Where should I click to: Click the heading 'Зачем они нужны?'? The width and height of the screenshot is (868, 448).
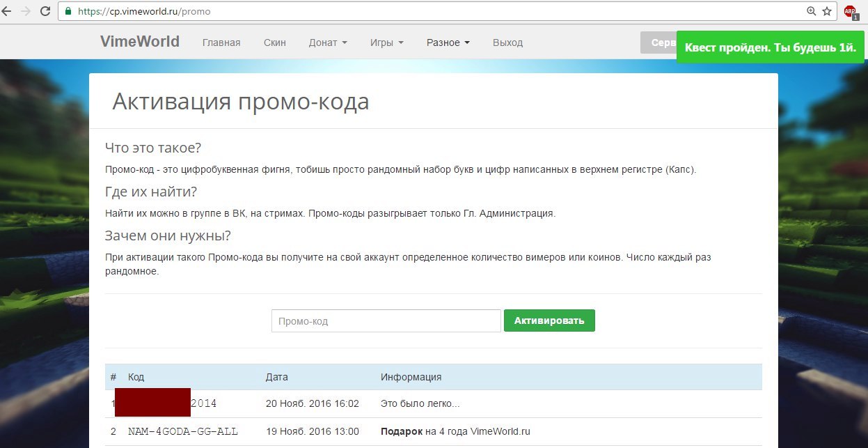click(x=168, y=235)
